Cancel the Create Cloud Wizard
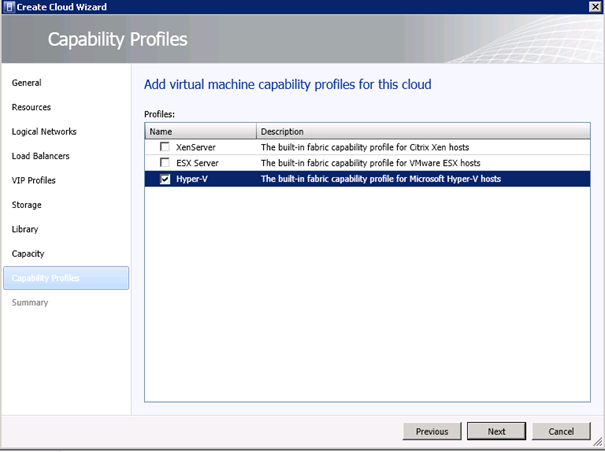The width and height of the screenshot is (605, 452). pyautogui.click(x=561, y=431)
